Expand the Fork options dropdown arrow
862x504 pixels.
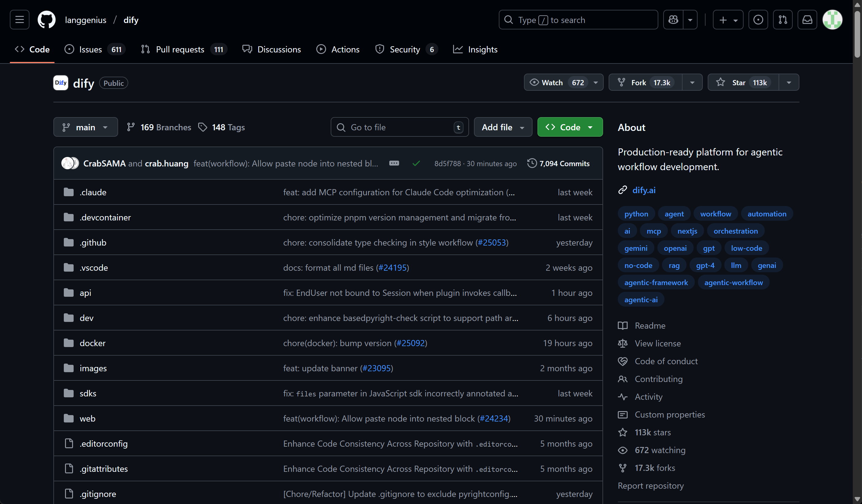(692, 82)
